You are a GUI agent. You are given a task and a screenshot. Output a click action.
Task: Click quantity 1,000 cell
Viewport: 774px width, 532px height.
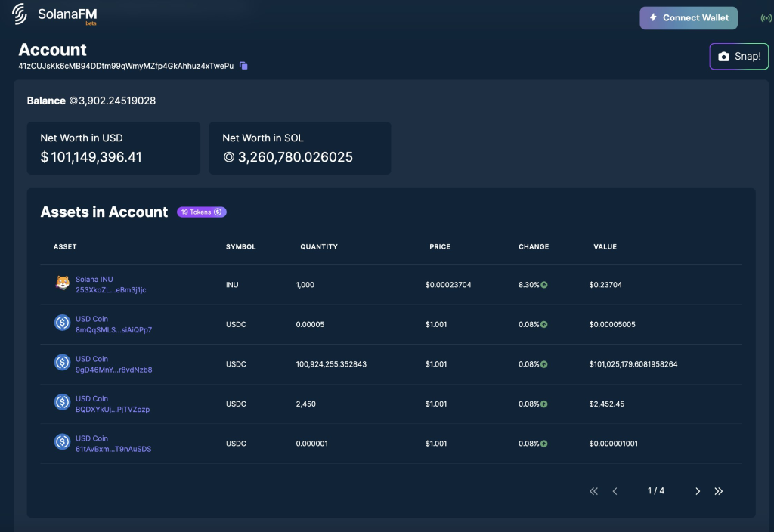click(x=305, y=285)
